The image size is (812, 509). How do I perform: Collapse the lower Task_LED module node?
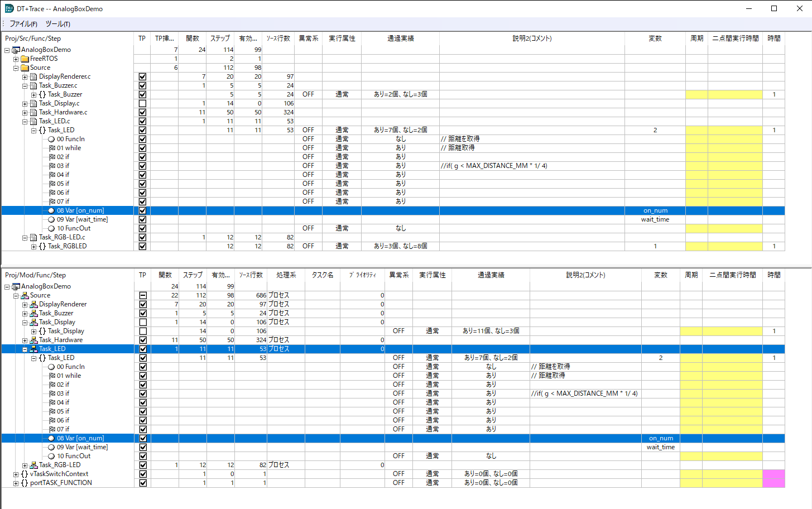(25, 349)
